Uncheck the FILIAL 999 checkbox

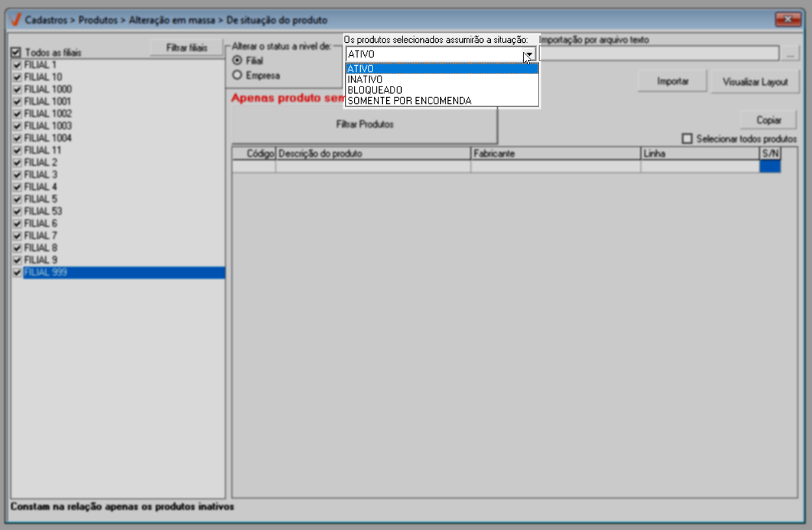click(x=18, y=272)
